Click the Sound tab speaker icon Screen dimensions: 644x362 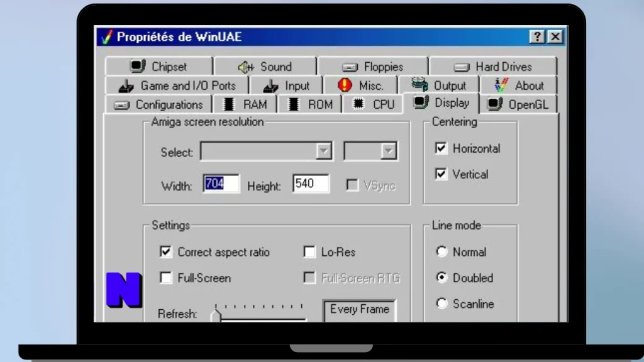[246, 67]
